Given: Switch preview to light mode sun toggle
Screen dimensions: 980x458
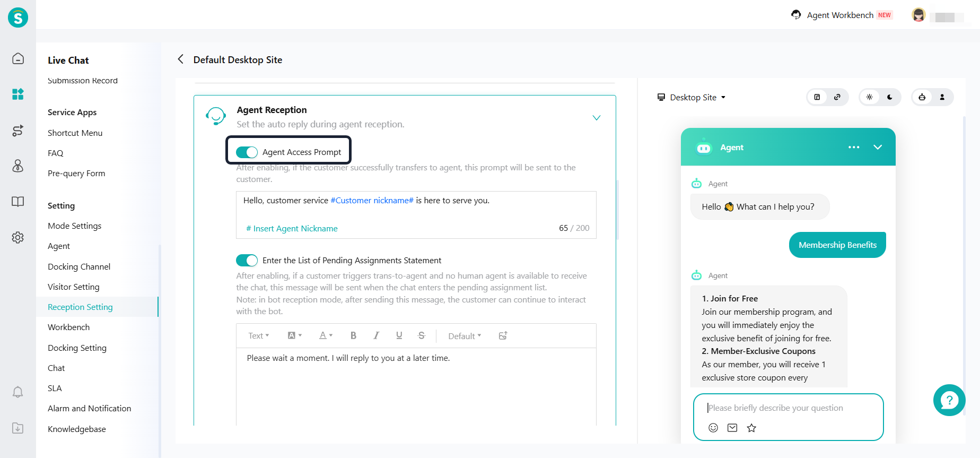Looking at the screenshot, I should (870, 97).
